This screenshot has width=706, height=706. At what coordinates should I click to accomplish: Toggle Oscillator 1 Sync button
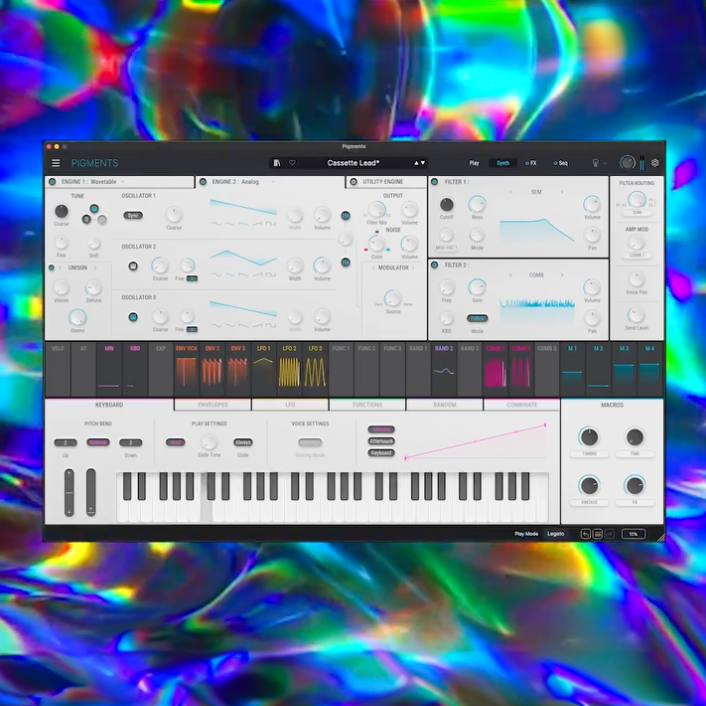(x=133, y=215)
